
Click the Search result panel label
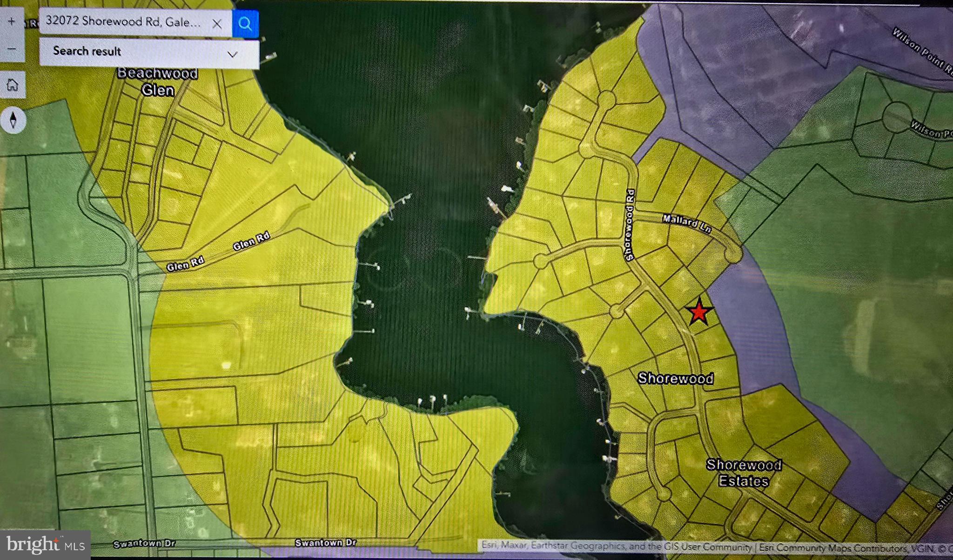click(x=87, y=51)
